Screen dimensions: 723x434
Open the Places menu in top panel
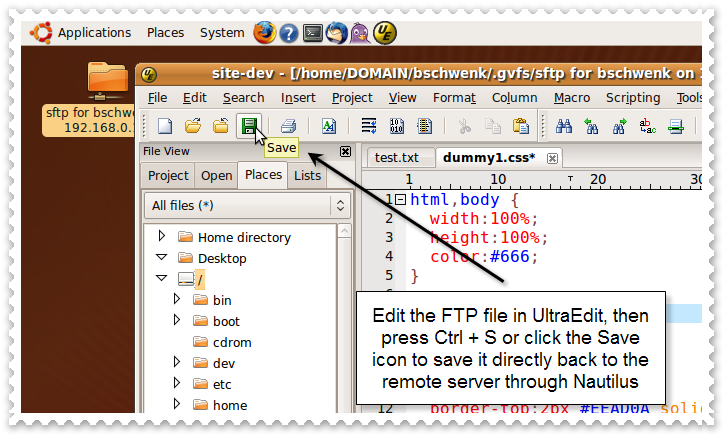(x=165, y=33)
